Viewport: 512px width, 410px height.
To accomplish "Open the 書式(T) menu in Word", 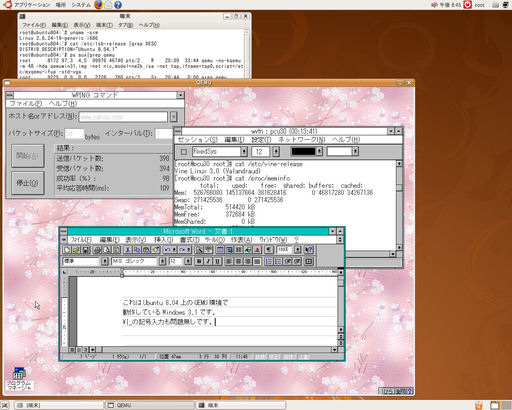I will [x=189, y=240].
